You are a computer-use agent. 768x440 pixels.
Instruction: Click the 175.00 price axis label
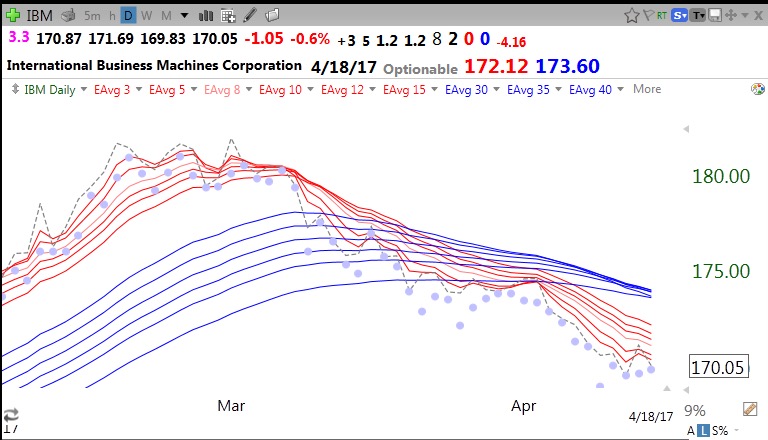pos(720,271)
